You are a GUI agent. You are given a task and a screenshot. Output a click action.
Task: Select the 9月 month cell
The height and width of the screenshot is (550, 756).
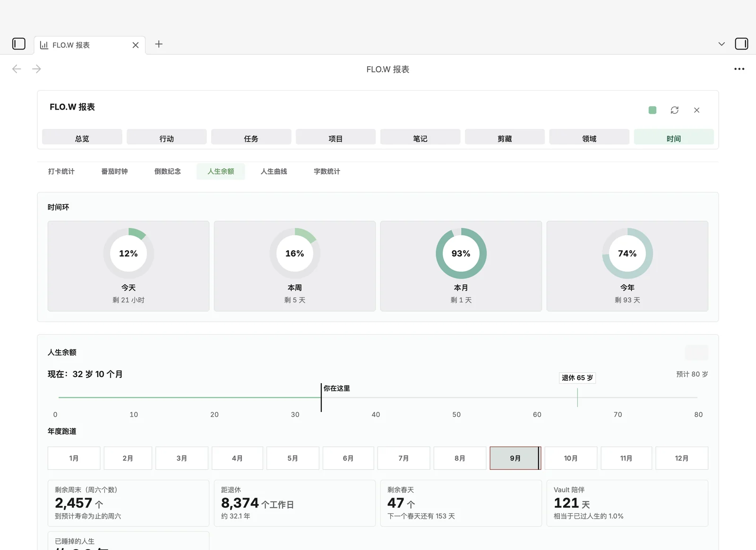pyautogui.click(x=515, y=458)
